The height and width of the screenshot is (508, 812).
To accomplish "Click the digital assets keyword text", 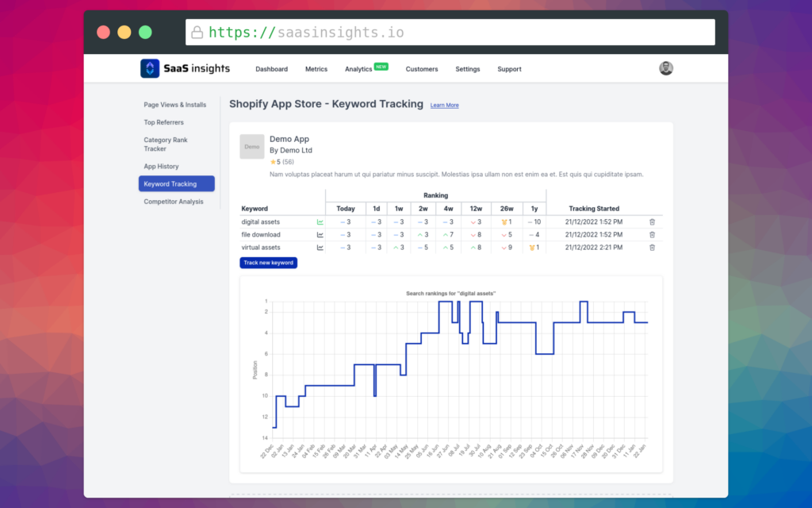I will [260, 222].
